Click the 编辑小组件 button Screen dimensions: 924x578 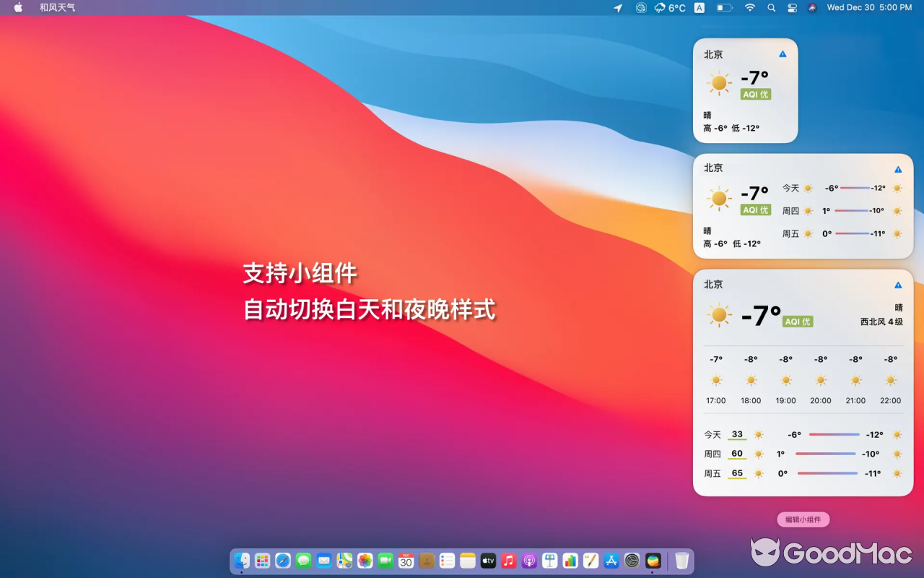[803, 519]
